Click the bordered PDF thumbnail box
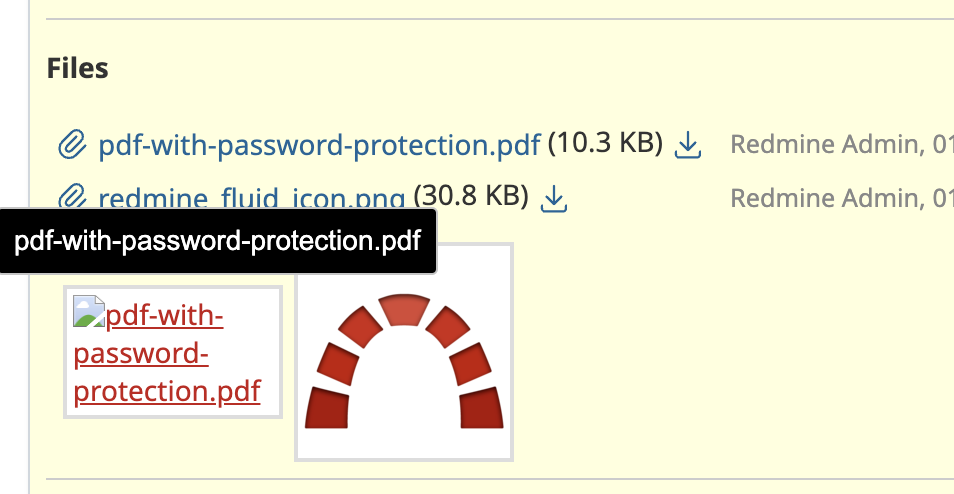The height and width of the screenshot is (494, 954). [x=173, y=352]
